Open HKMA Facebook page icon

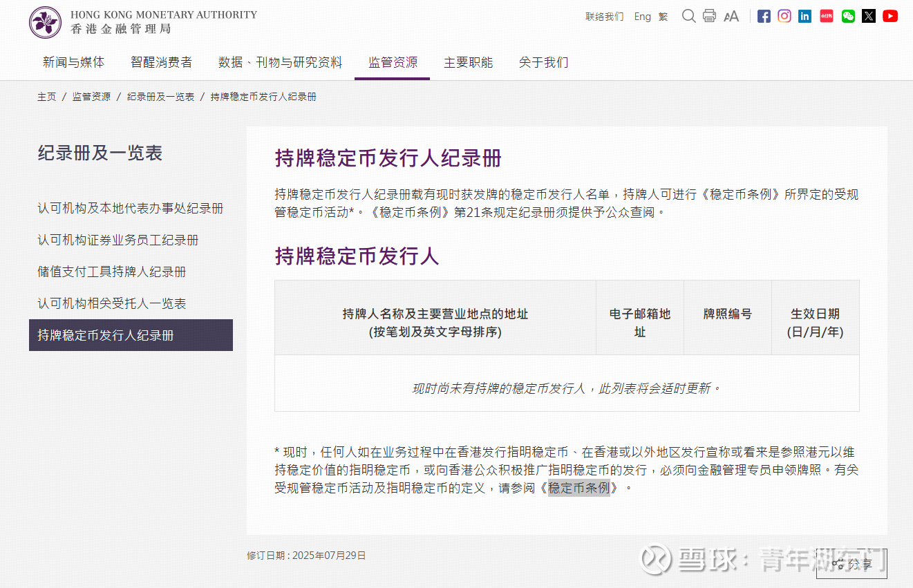pos(764,16)
